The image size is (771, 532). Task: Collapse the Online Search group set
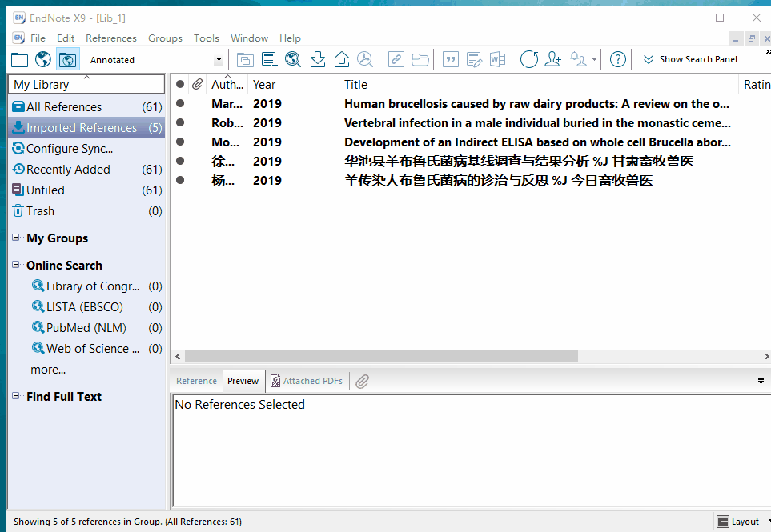(16, 265)
